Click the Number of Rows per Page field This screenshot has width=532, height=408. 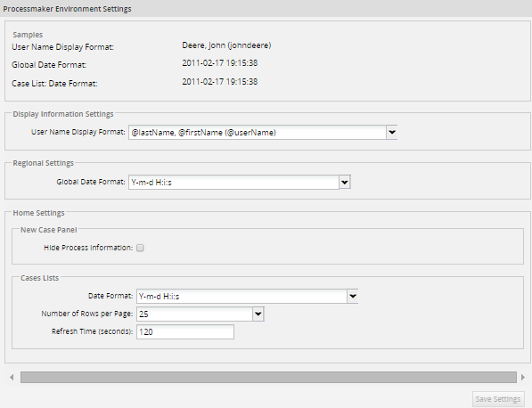point(195,314)
